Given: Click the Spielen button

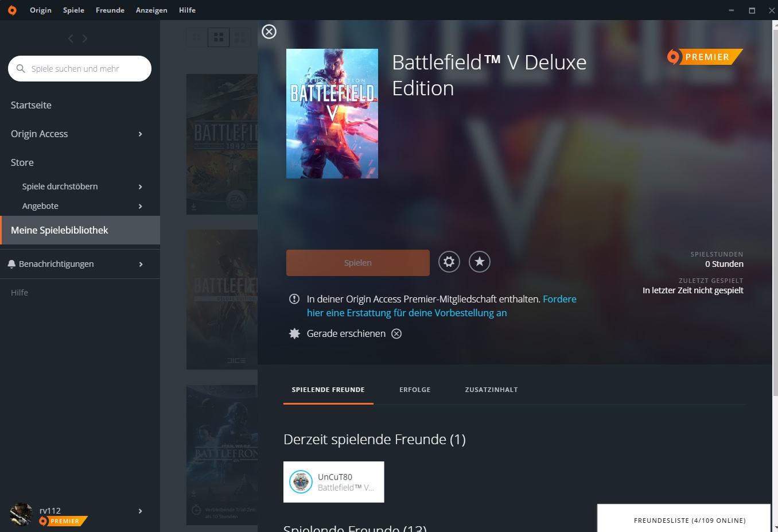Looking at the screenshot, I should pyautogui.click(x=358, y=263).
